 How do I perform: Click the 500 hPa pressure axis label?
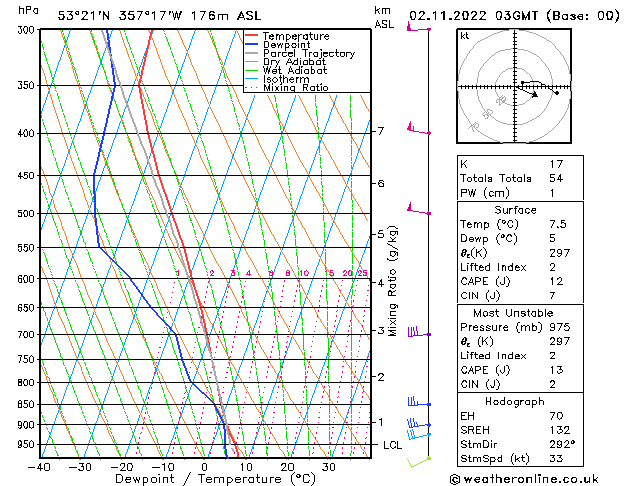click(x=28, y=214)
